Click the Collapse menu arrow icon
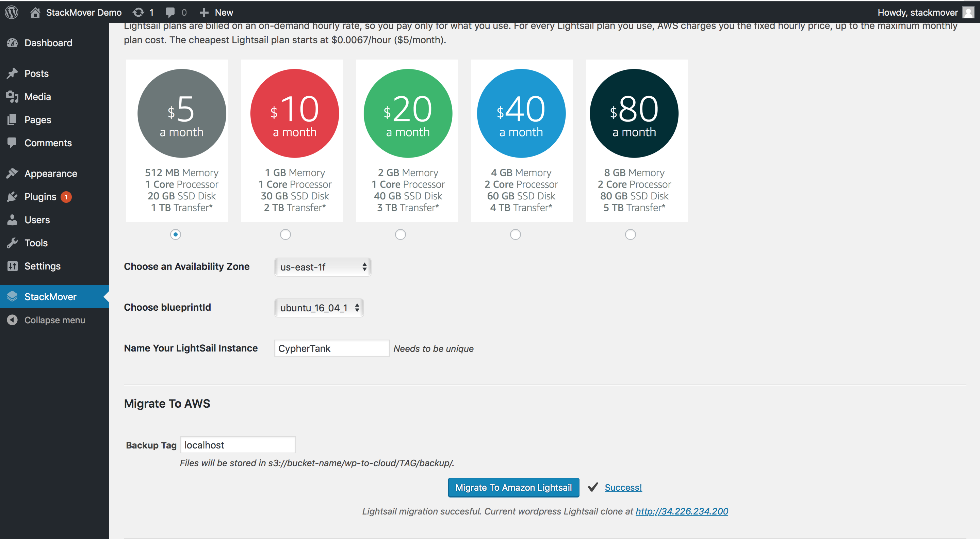980x539 pixels. 12,320
